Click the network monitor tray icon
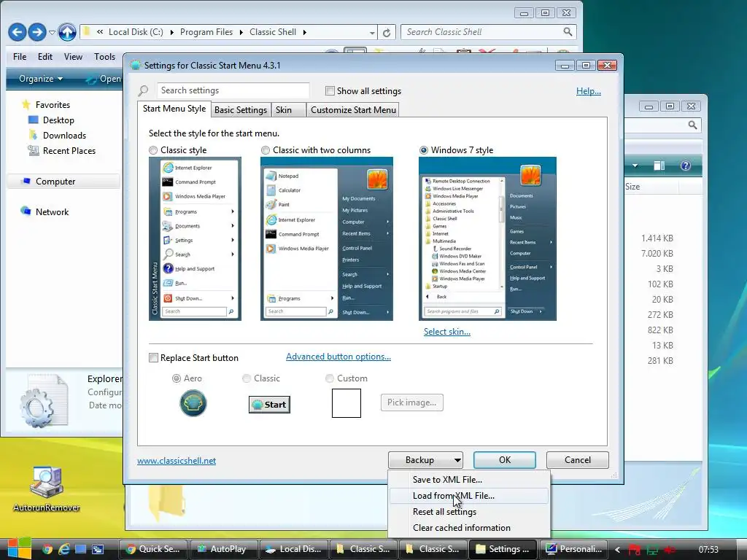 pyautogui.click(x=652, y=550)
